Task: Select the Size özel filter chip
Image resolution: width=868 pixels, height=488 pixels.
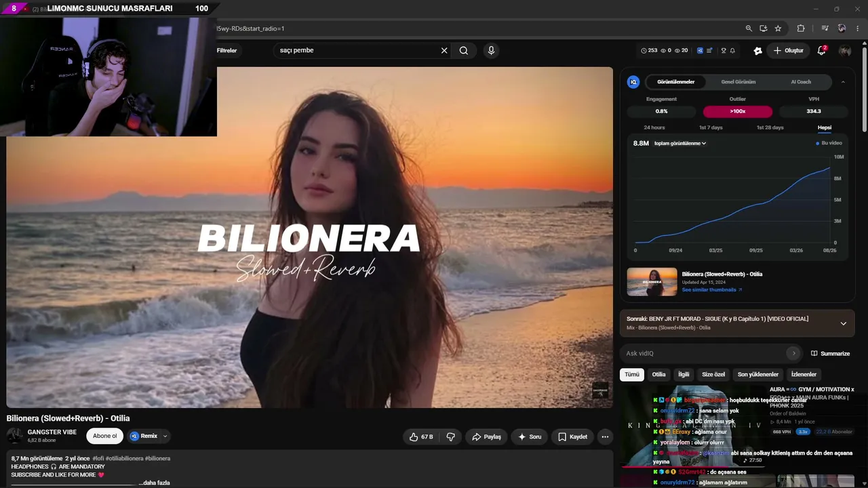Action: (713, 374)
